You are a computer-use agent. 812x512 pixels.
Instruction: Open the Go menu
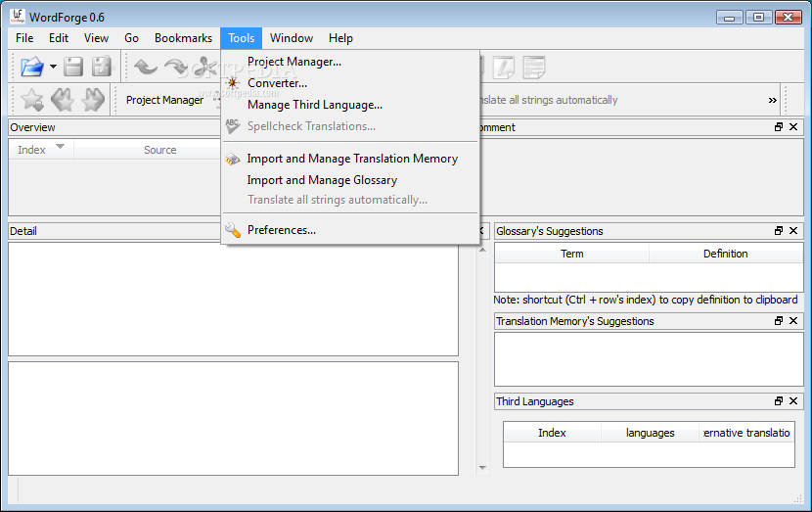131,38
